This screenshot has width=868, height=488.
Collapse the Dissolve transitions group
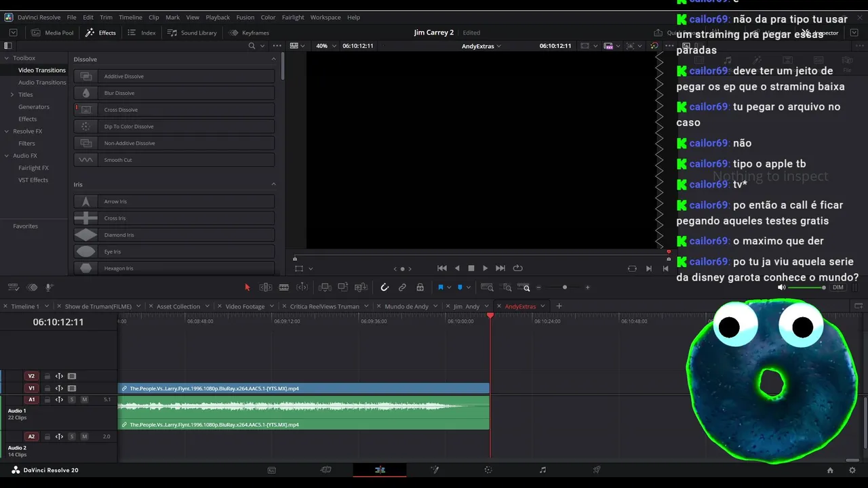click(x=274, y=59)
